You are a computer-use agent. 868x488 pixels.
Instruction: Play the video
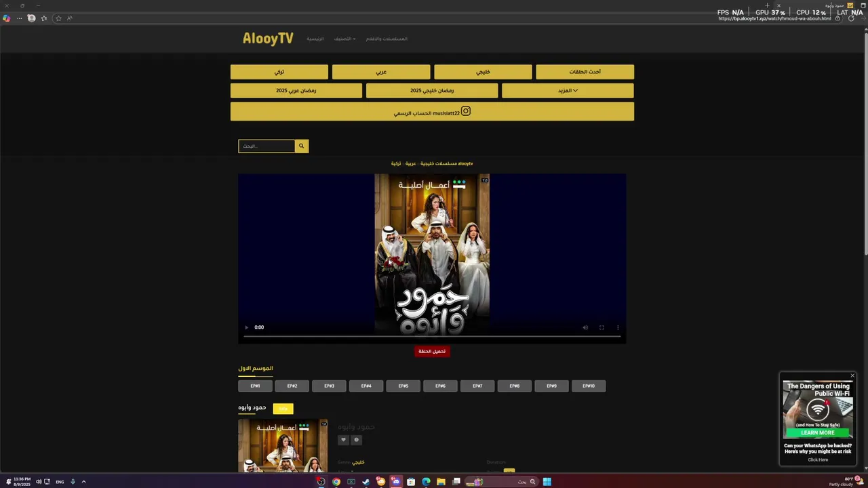[246, 327]
